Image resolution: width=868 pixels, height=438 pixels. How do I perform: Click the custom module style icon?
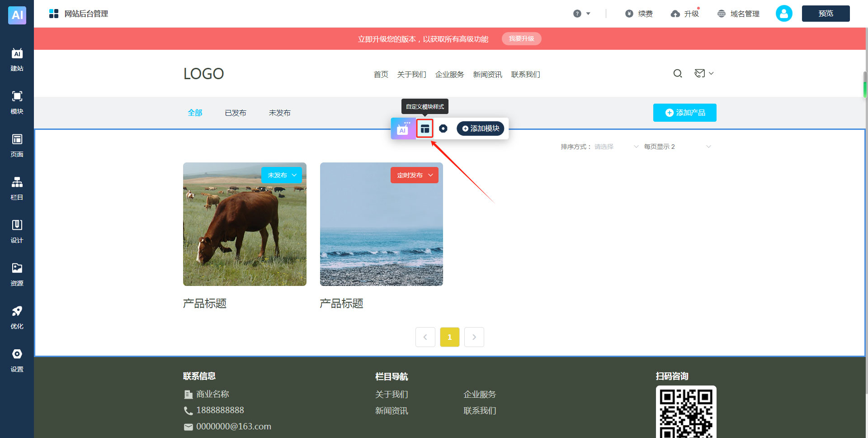(x=425, y=129)
